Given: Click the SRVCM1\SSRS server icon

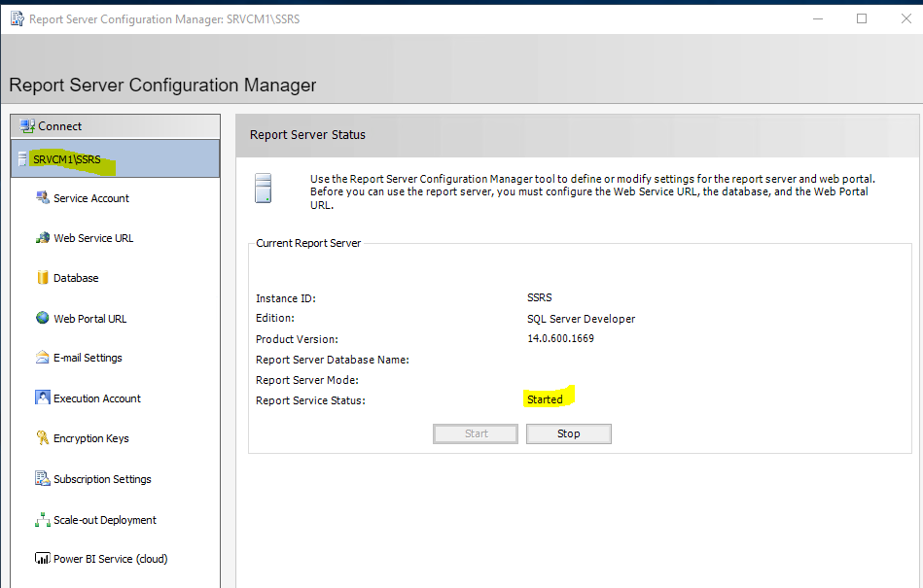Looking at the screenshot, I should click(22, 159).
